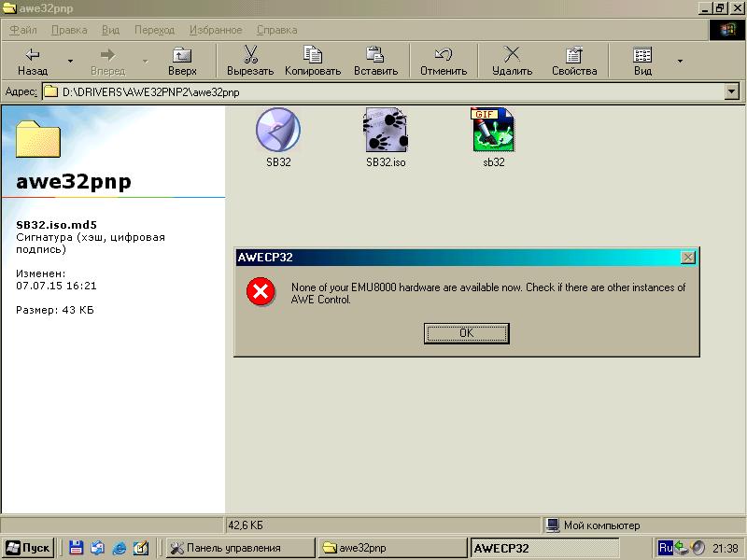Open the Справка menu
This screenshot has height=560, width=747.
pyautogui.click(x=276, y=30)
